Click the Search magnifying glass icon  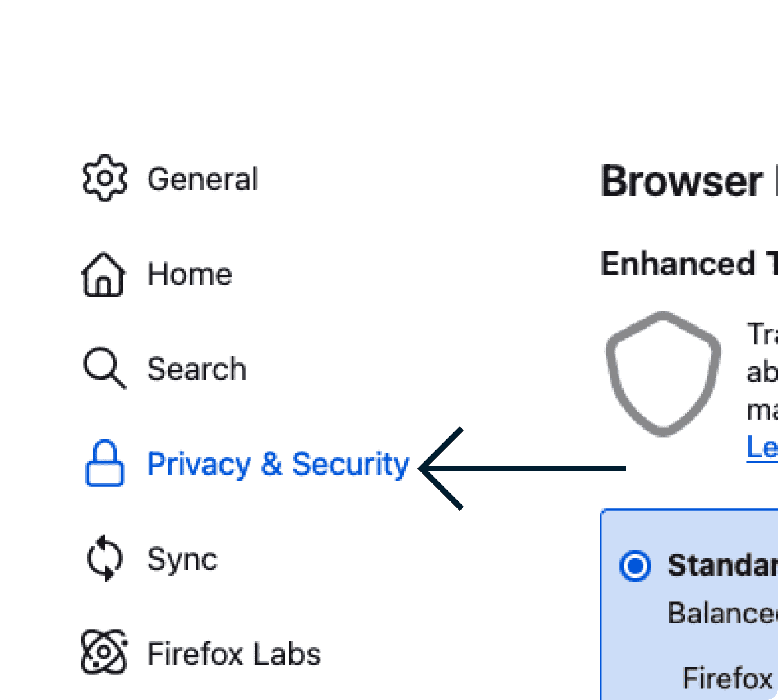pyautogui.click(x=104, y=368)
